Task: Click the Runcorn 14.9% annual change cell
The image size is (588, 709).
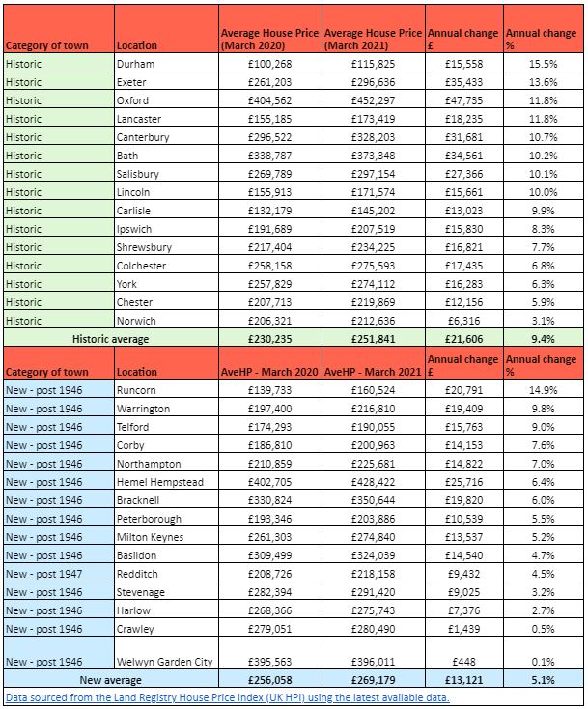Action: tap(544, 389)
